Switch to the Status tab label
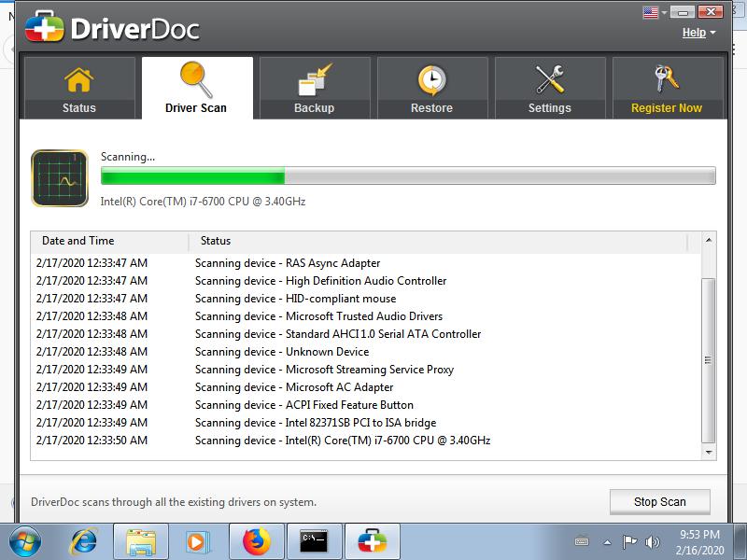Viewport: 747px width, 560px height. coord(79,108)
